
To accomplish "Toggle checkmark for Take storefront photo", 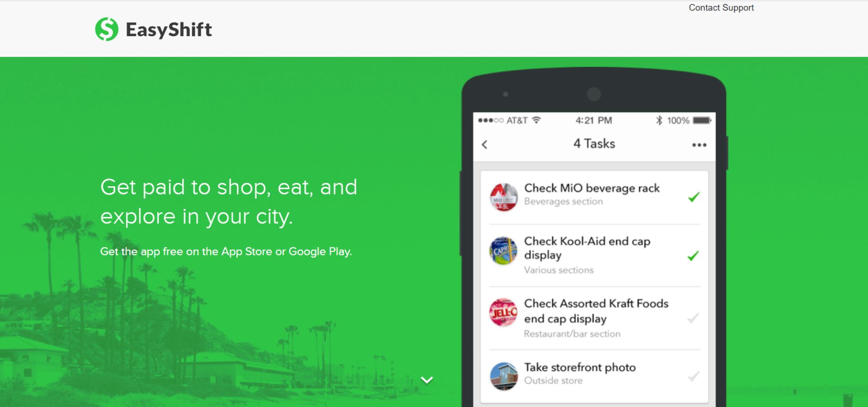I will click(693, 376).
